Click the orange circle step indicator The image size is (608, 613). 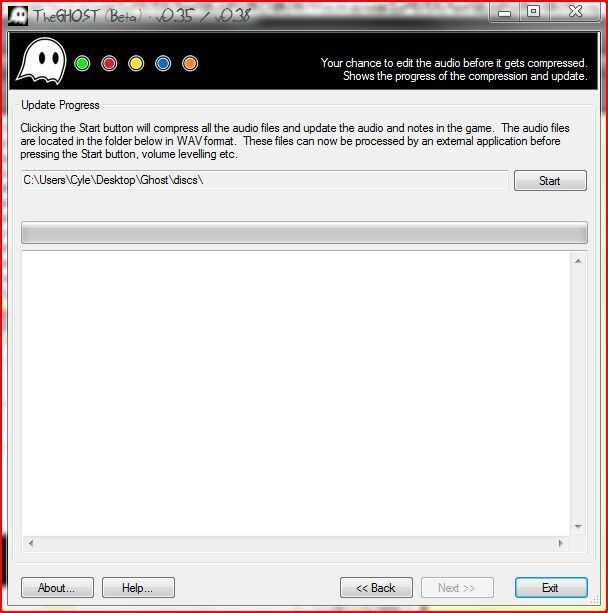coord(190,63)
